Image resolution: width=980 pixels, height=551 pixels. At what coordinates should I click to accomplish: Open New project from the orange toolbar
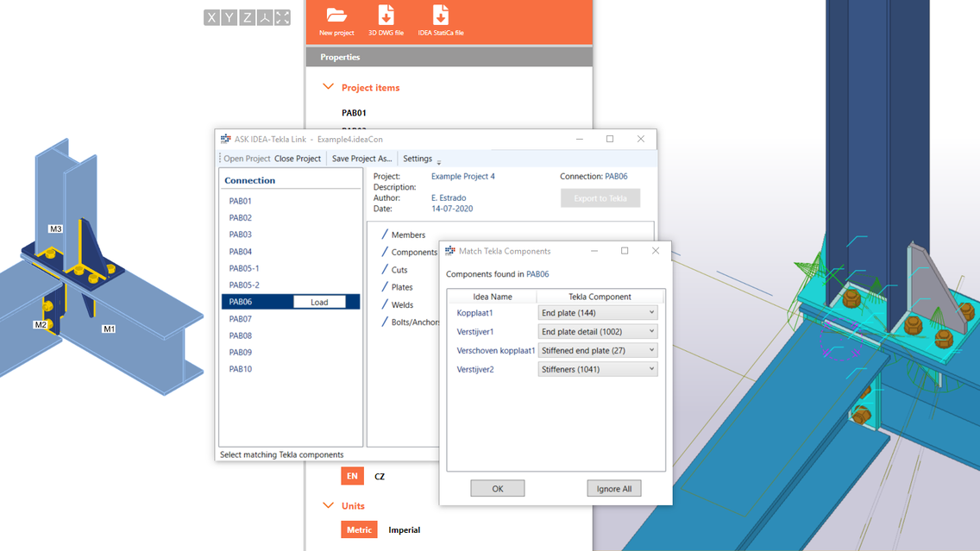coord(336,21)
